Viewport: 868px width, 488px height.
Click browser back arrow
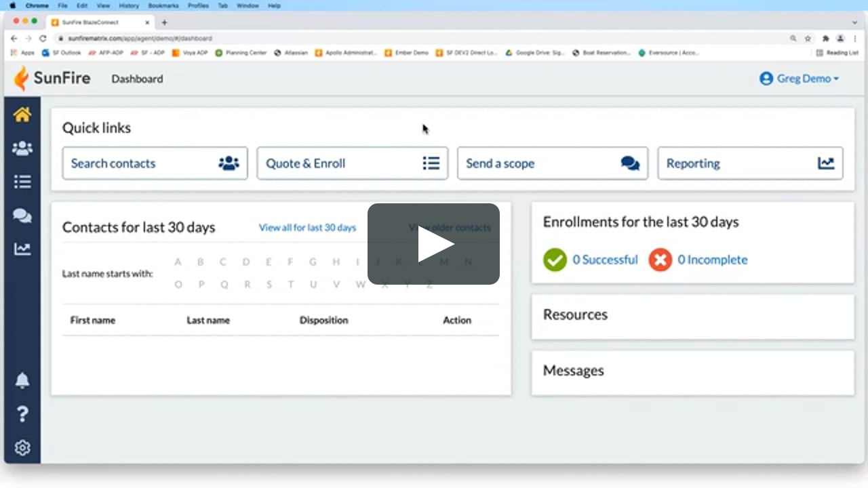pyautogui.click(x=14, y=39)
